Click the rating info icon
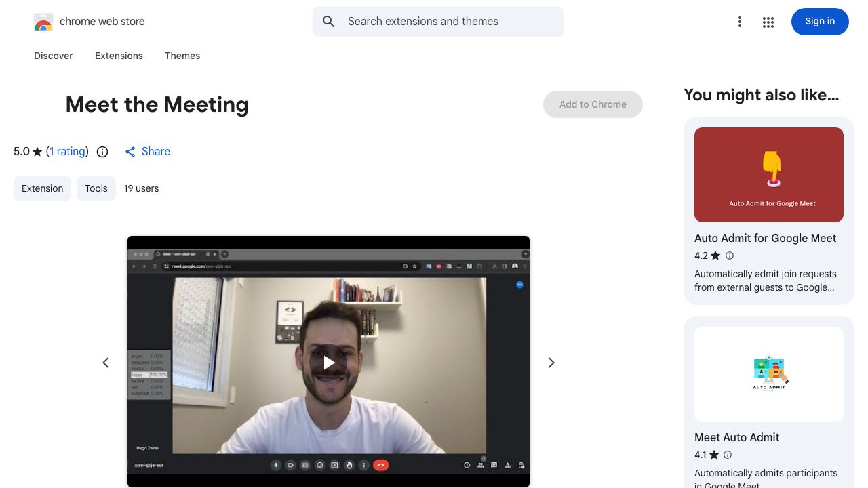Image resolution: width=868 pixels, height=488 pixels. 102,152
